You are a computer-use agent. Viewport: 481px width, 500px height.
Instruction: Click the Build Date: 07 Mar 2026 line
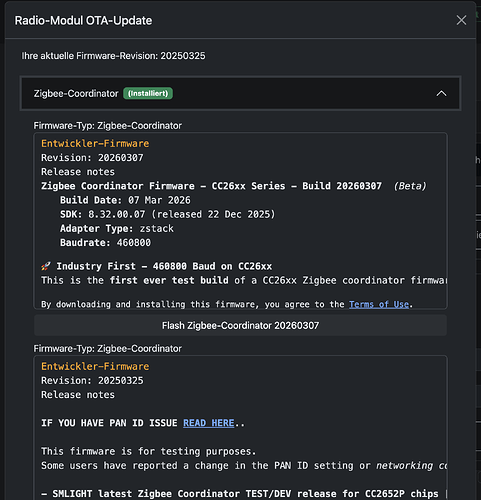point(125,200)
